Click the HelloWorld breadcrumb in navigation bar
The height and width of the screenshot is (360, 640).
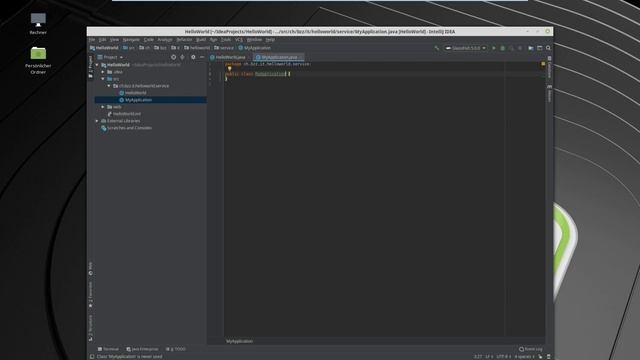[104, 48]
